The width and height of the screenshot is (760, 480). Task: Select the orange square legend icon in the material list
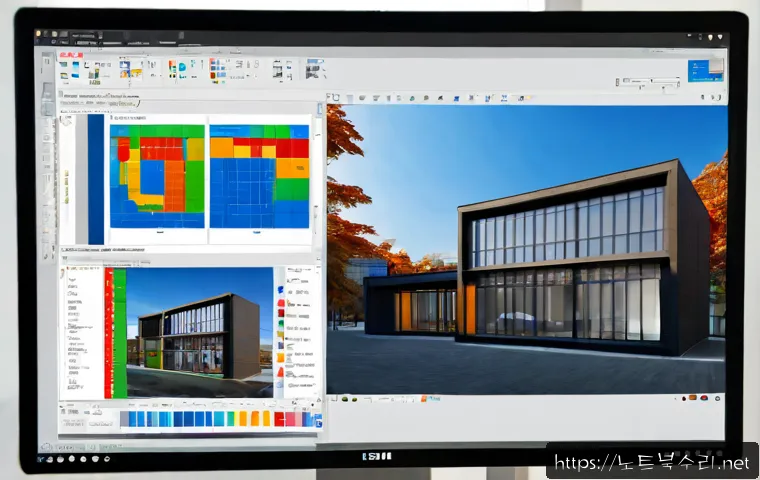281,358
